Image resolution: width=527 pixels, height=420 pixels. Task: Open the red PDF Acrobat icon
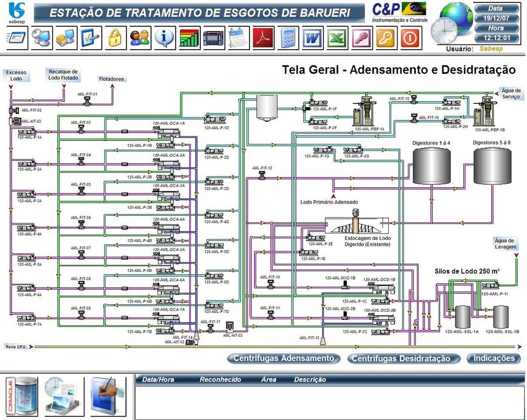[x=263, y=38]
